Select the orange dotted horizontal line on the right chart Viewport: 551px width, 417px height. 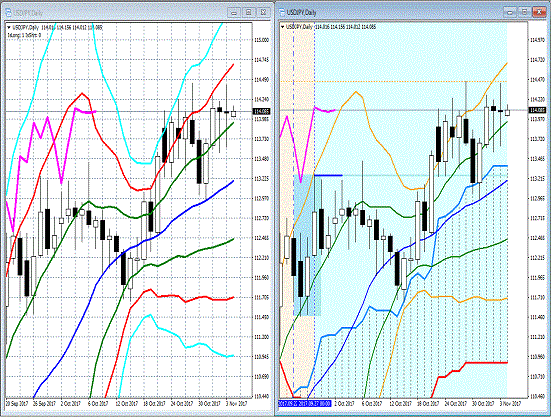pyautogui.click(x=394, y=82)
